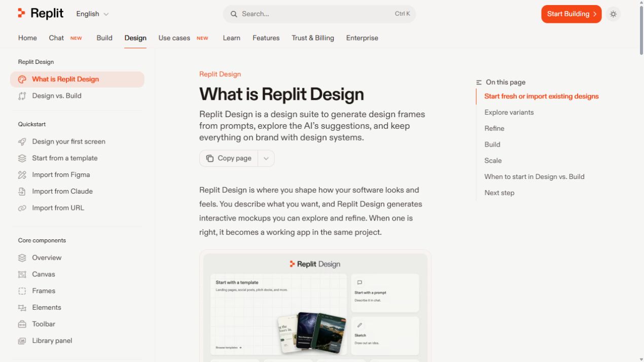Click the Canvas sidebar icon
The image size is (644, 362).
(22, 274)
